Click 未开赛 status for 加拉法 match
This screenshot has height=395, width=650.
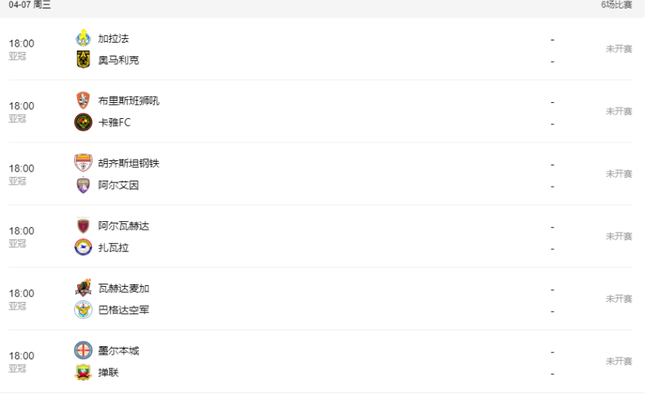[x=619, y=49]
